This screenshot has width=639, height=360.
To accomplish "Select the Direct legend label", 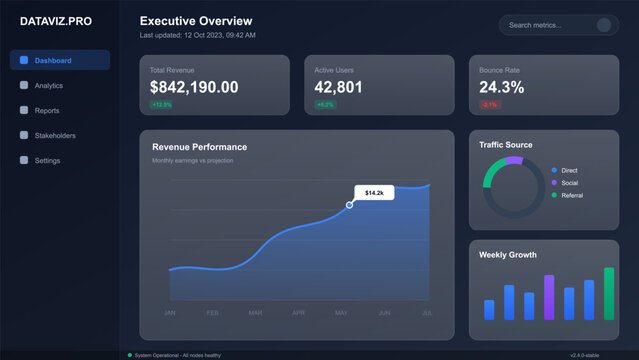I will [x=569, y=170].
